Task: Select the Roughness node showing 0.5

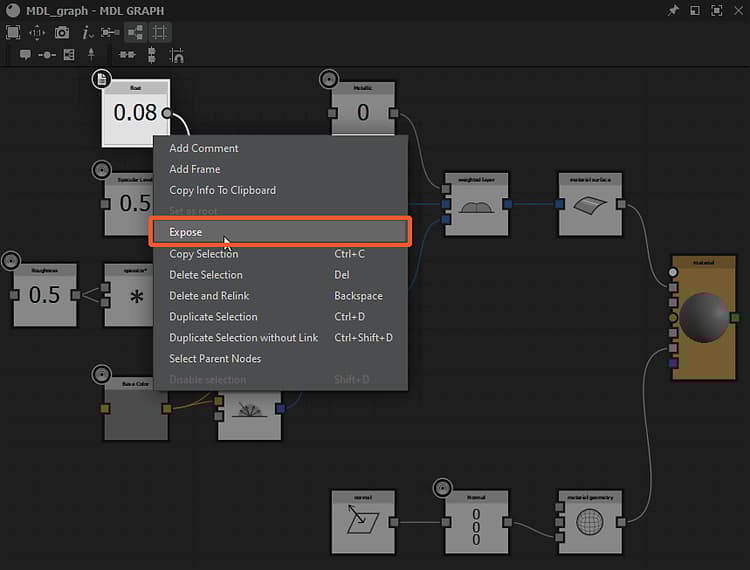Action: point(45,295)
